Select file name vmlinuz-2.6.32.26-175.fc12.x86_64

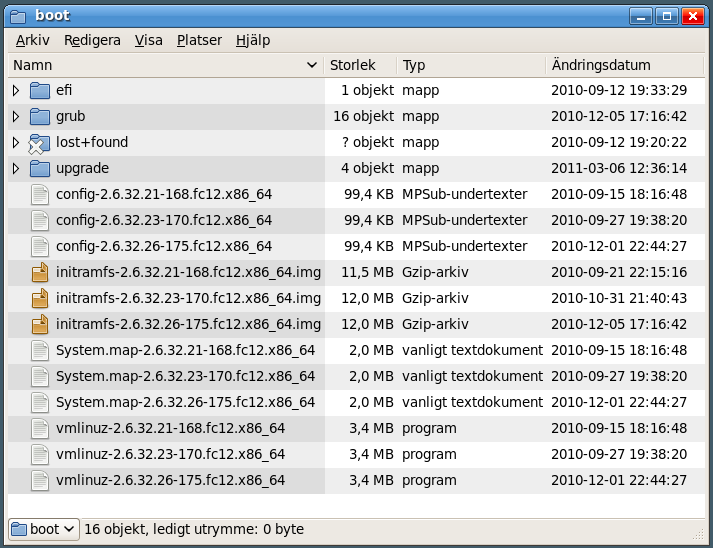[171, 480]
